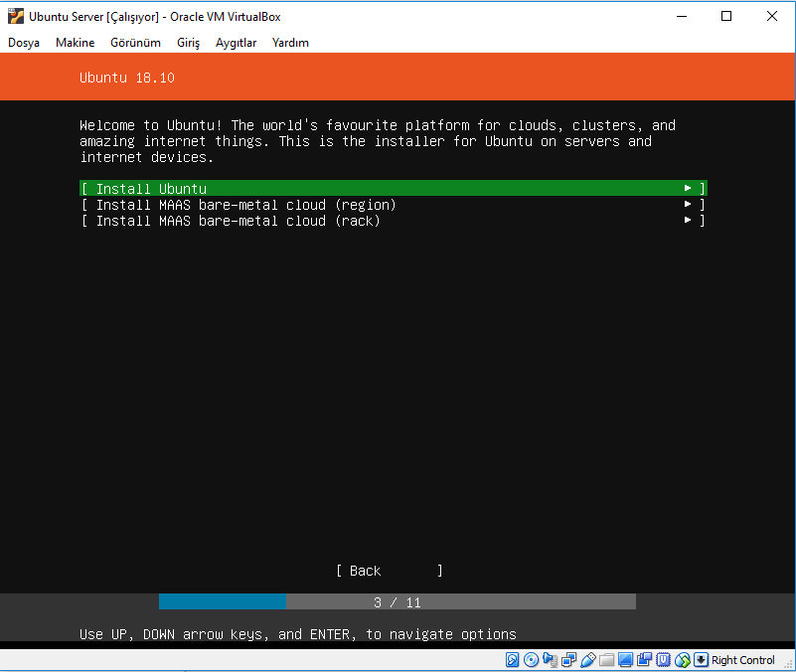Select Install MAAS bare-metal cloud (region)
This screenshot has height=672, width=796.
coord(394,205)
